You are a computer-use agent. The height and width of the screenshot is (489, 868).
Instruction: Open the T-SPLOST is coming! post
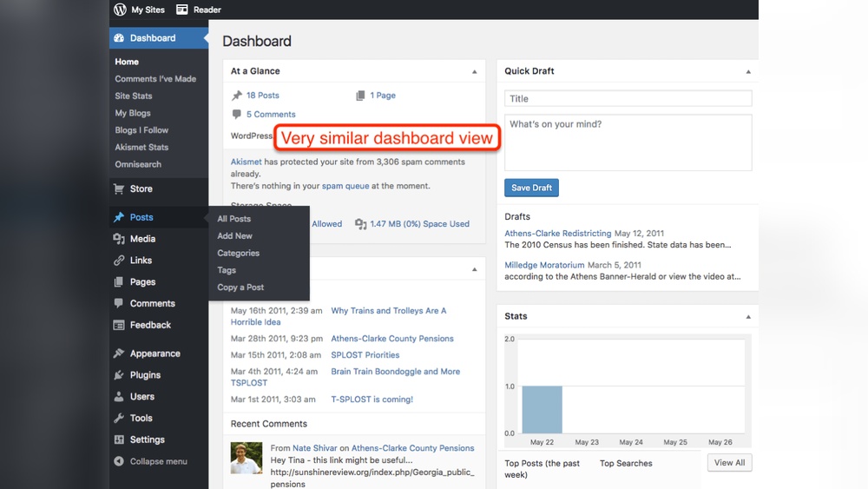(x=372, y=400)
